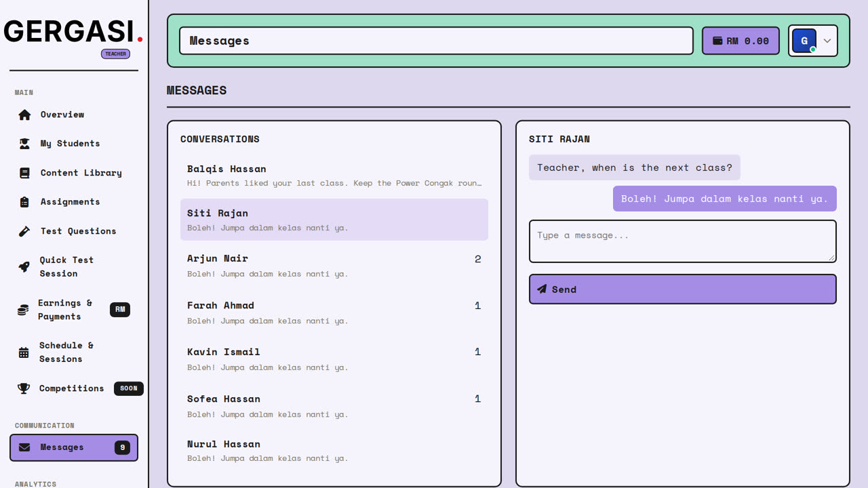Select the Siti Rajan conversation
Image resolution: width=868 pixels, height=488 pixels.
click(x=334, y=220)
